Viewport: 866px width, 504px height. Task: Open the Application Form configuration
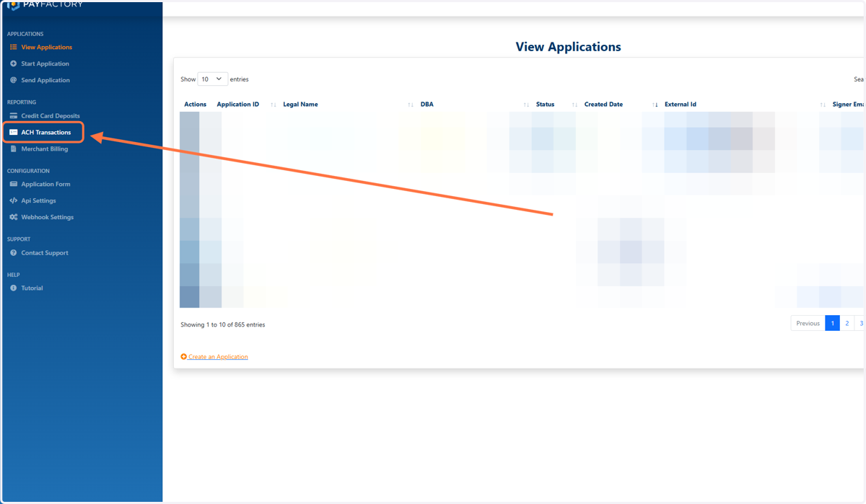click(x=45, y=184)
